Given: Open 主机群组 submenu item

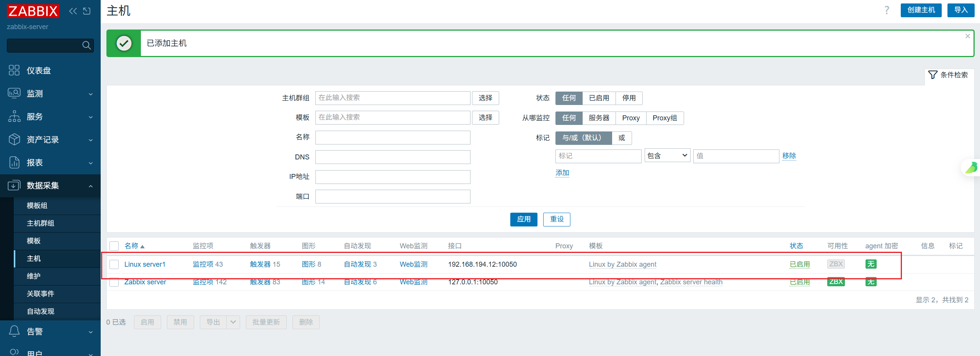Looking at the screenshot, I should (x=41, y=223).
